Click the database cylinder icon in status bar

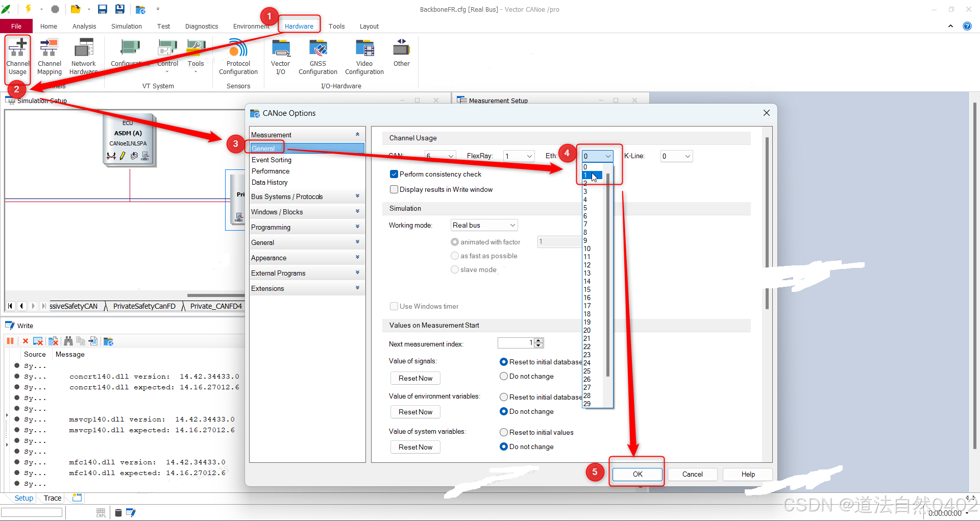click(118, 512)
